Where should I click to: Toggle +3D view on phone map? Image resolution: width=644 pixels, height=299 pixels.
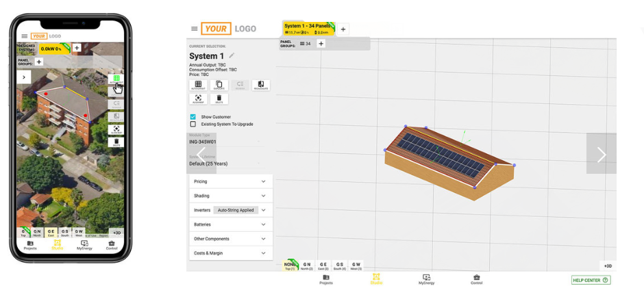point(116,233)
